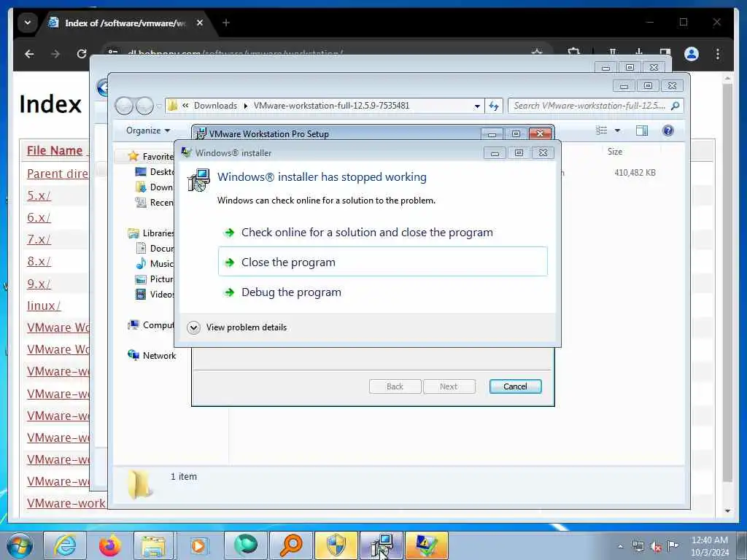The height and width of the screenshot is (560, 747).
Task: Open browser tab search dropdown
Action: coord(28,23)
